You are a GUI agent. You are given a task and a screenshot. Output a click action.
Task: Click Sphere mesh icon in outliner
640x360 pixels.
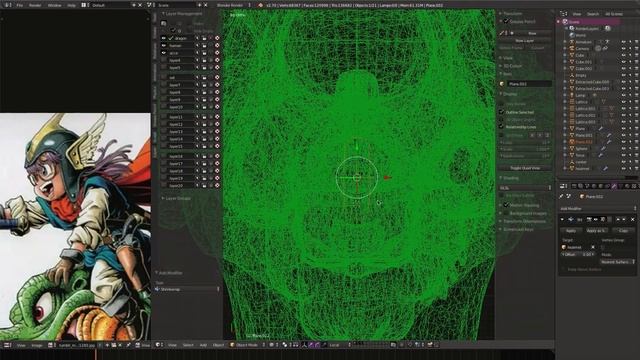tap(572, 149)
